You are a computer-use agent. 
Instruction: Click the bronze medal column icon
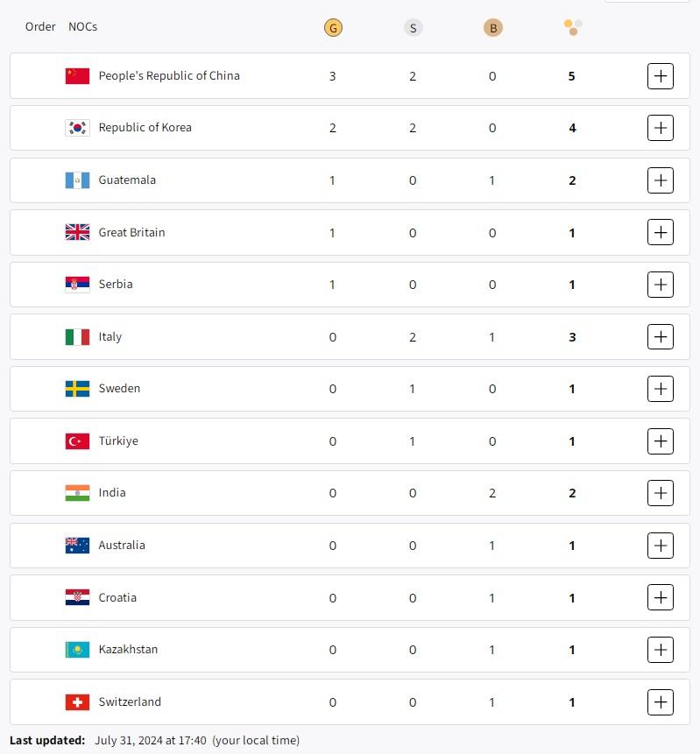(x=492, y=28)
